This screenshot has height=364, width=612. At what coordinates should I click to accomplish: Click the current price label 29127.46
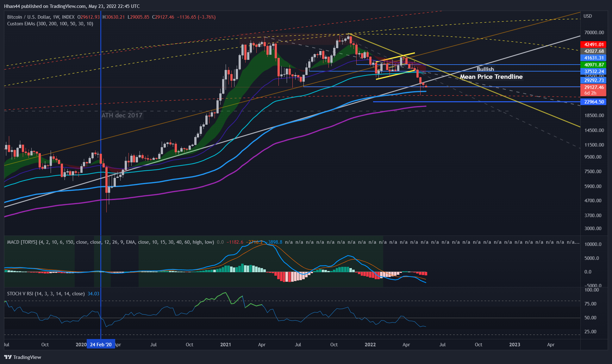[x=594, y=87]
